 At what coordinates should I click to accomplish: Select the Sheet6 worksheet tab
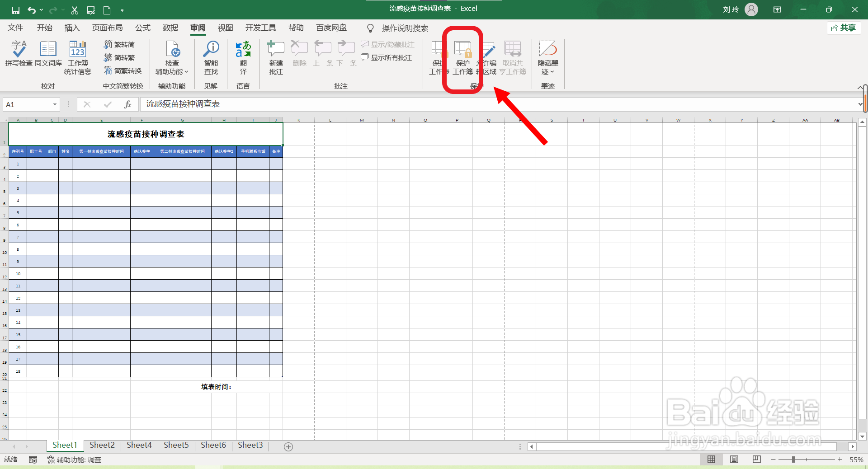pyautogui.click(x=213, y=445)
